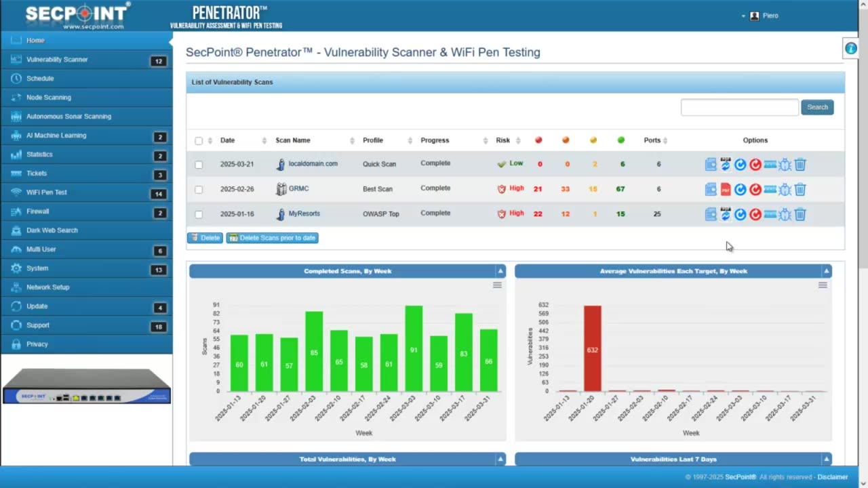Click the SecPoint logo
The width and height of the screenshot is (868, 488).
pos(77,15)
